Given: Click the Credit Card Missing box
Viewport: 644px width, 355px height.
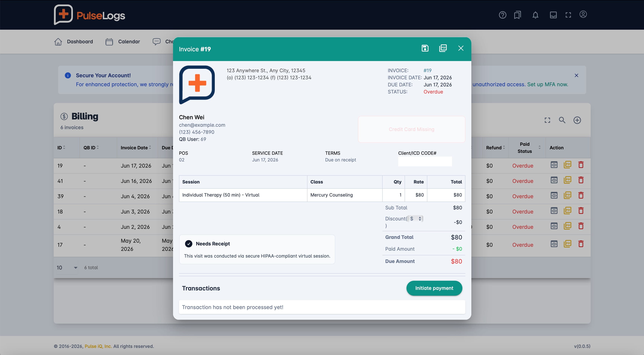Looking at the screenshot, I should (x=411, y=129).
